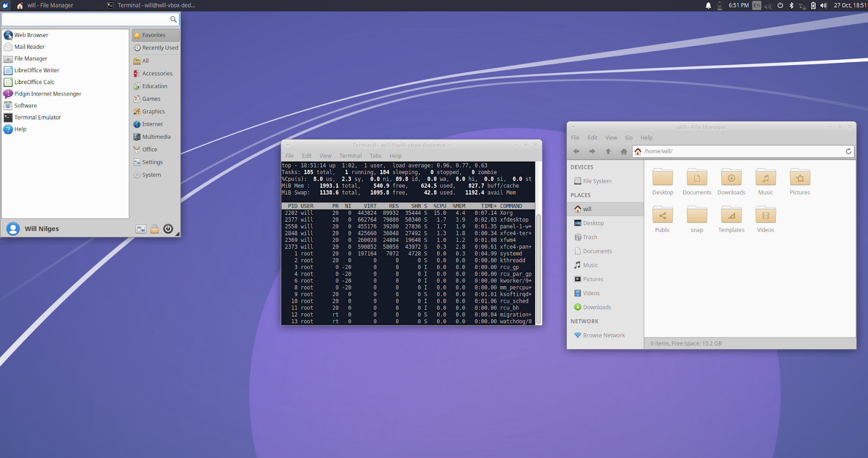The height and width of the screenshot is (458, 868).
Task: Open Browse Network in the sidebar
Action: point(605,335)
